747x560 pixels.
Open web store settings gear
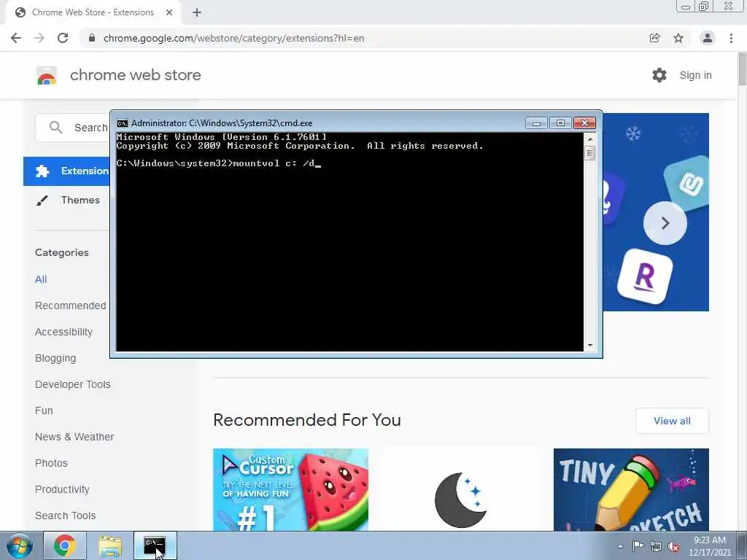(659, 75)
